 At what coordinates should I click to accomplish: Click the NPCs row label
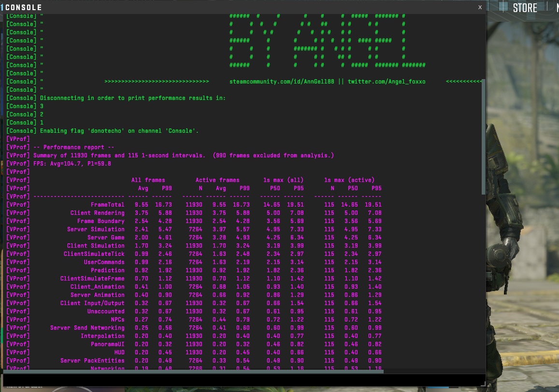tap(117, 320)
